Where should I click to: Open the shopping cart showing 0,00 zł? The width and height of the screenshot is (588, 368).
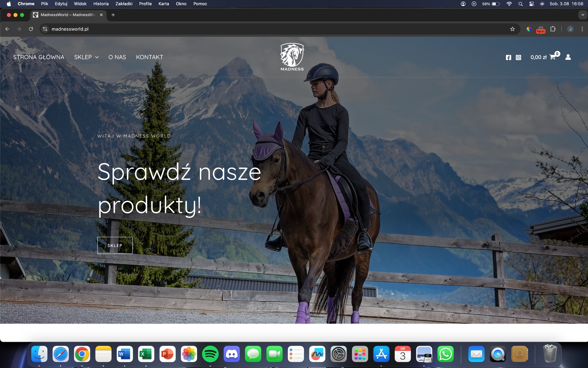tap(543, 57)
